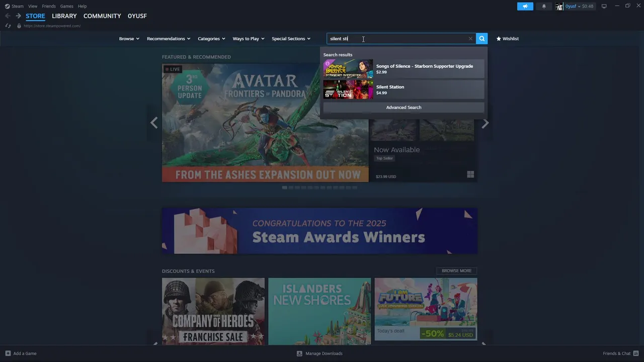Expand the Recommendations dropdown
The image size is (644, 362).
[x=169, y=39]
